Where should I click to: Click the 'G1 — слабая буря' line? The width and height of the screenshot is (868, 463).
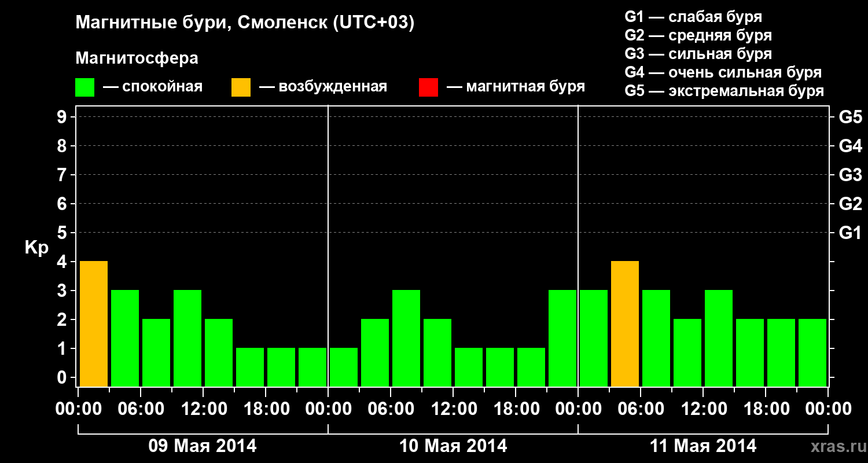pyautogui.click(x=693, y=17)
